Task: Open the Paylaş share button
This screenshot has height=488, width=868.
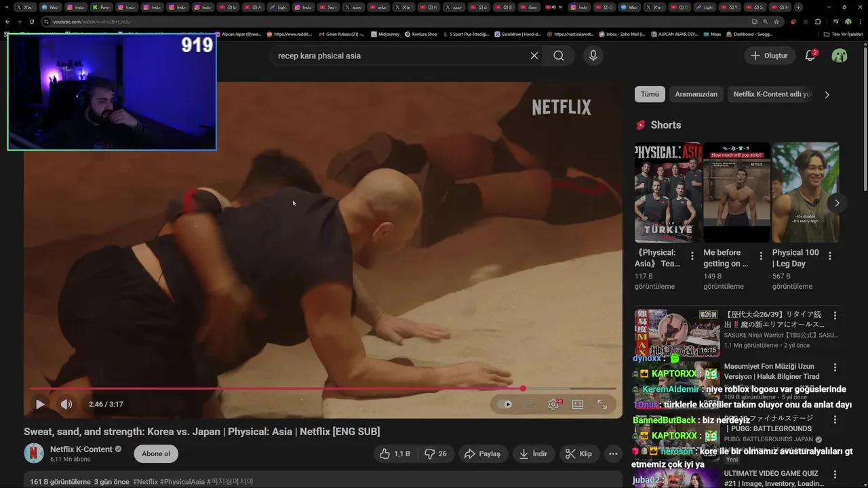Action: 482,453
